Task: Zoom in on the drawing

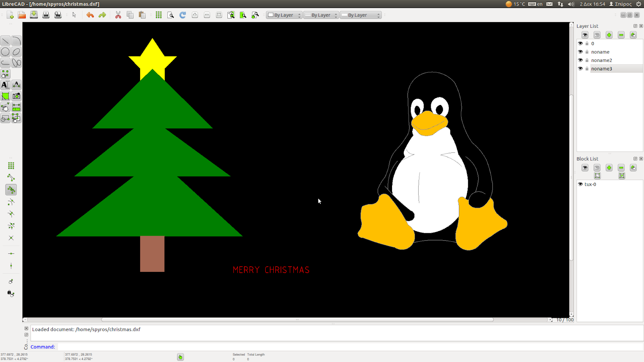Action: (x=195, y=15)
